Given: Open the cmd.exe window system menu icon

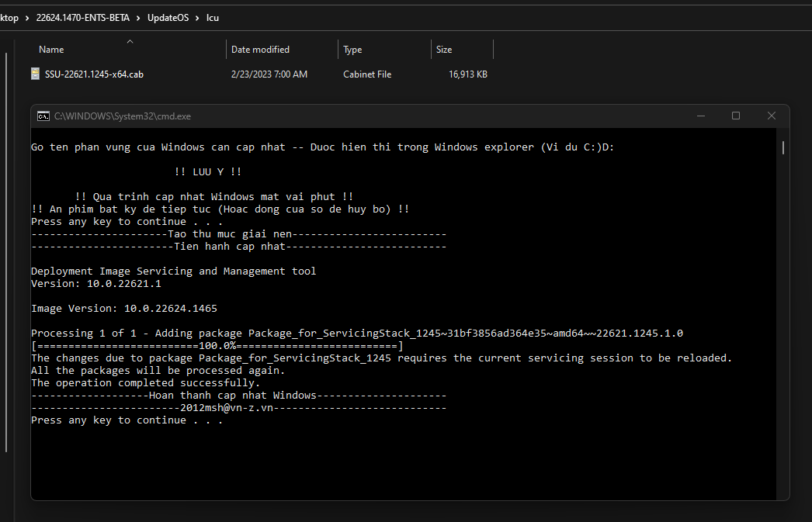Looking at the screenshot, I should [43, 116].
